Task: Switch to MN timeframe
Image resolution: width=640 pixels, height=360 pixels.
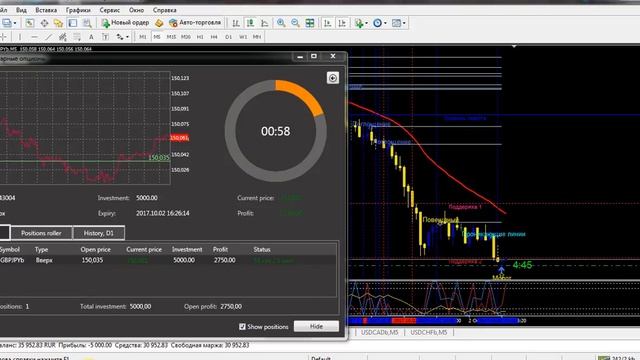Action: click(257, 37)
